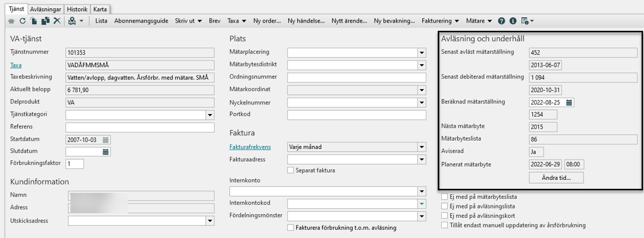The width and height of the screenshot is (644, 238).
Task: Click the new document icon in toolbar
Action: pos(34,21)
